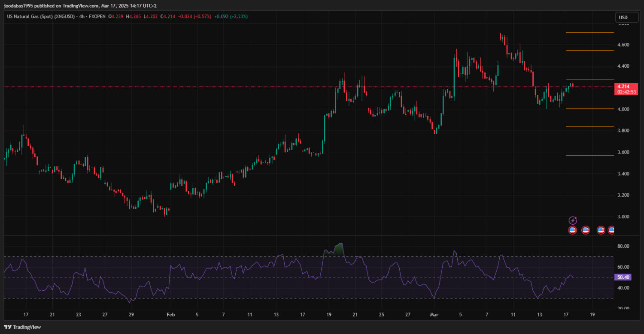Screen dimensions: 644x334
Task: Select the blue horizontal line near 4.27
Action: 589,80
